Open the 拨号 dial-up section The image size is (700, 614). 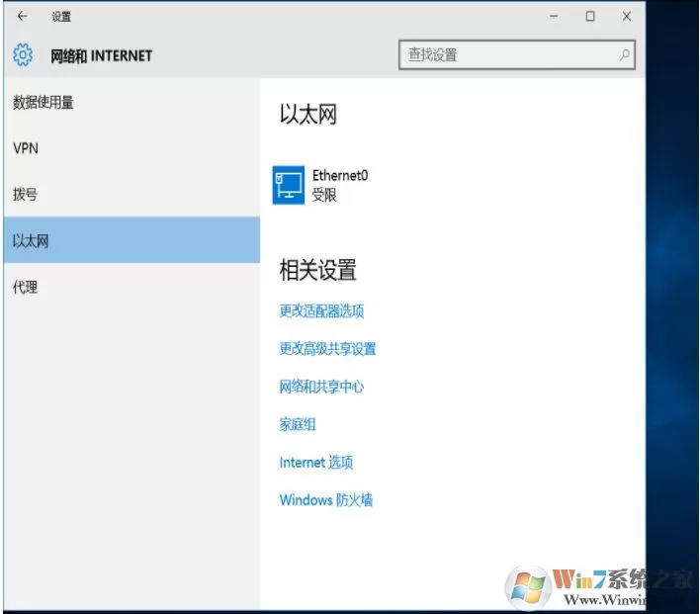[x=132, y=194]
